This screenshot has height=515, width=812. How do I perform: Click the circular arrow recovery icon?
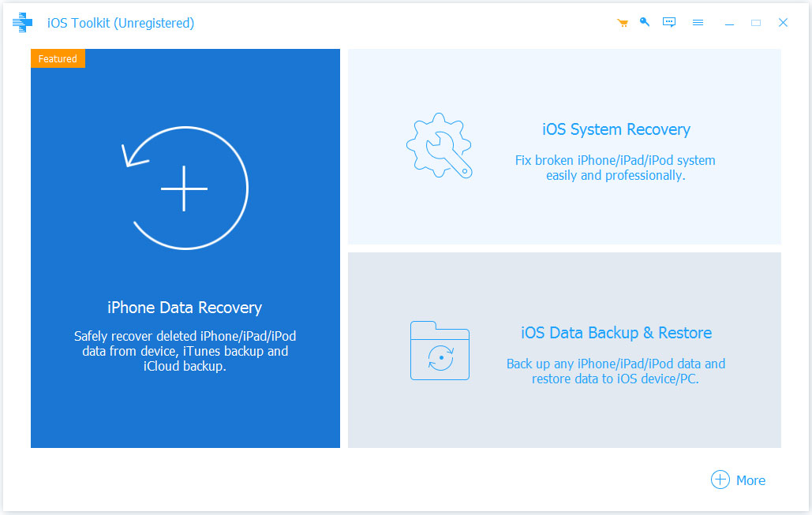point(185,188)
